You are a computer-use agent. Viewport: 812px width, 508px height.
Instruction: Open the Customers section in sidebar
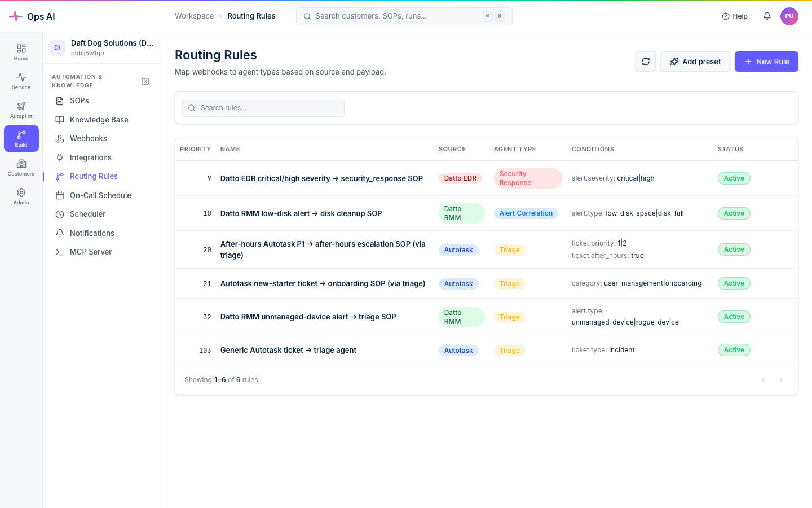(x=21, y=168)
